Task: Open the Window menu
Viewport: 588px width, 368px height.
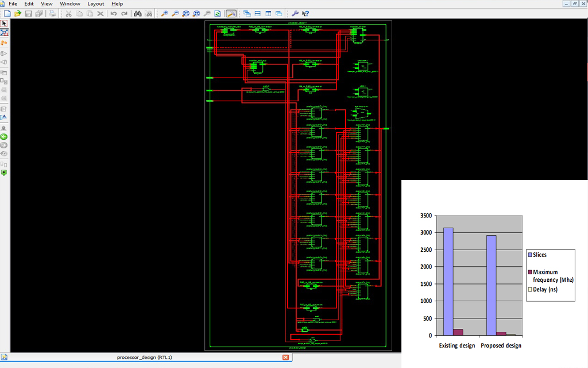Action: [70, 4]
